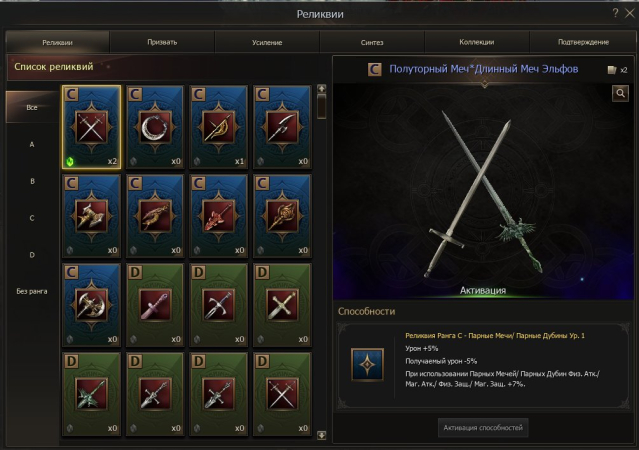Click the relic ability star icon
The image size is (639, 450).
[367, 364]
